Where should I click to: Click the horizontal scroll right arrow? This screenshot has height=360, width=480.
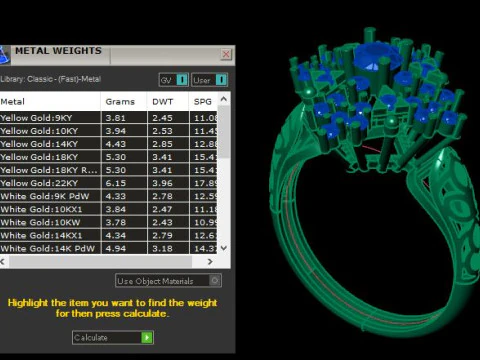coord(210,262)
